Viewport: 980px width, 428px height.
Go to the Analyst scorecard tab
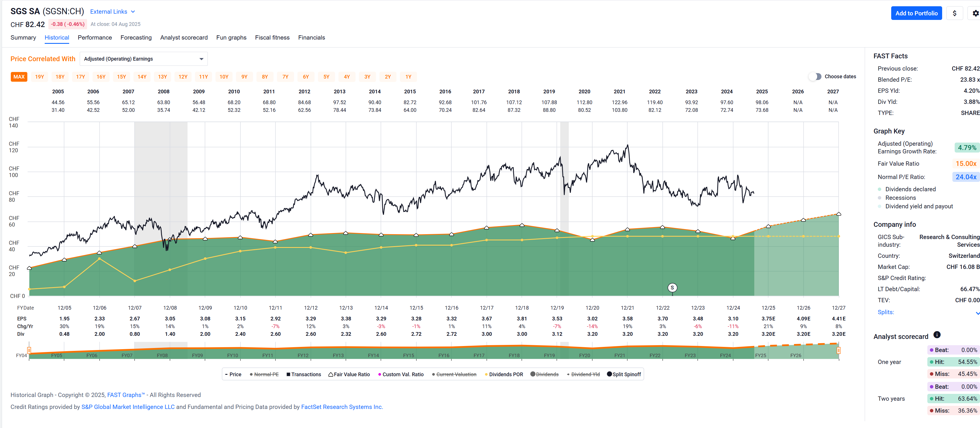point(184,38)
